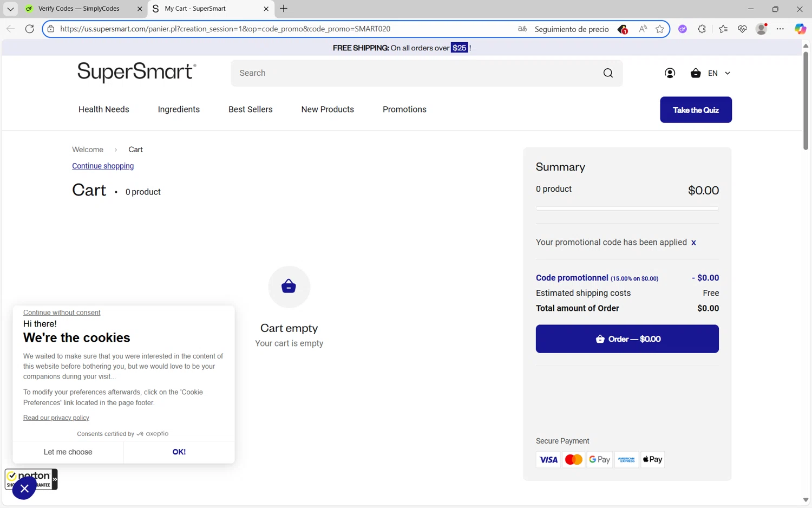Viewport: 812px width, 508px height.
Task: Open the user account icon
Action: [x=670, y=73]
